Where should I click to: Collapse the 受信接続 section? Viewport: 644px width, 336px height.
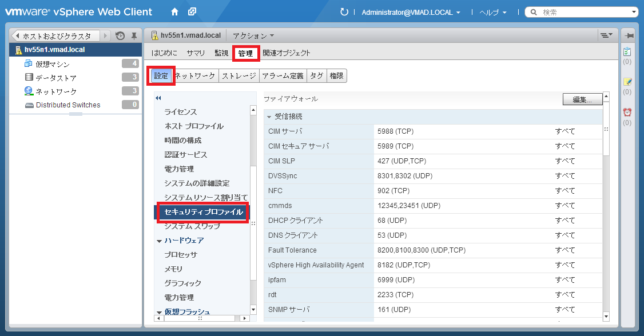point(269,117)
